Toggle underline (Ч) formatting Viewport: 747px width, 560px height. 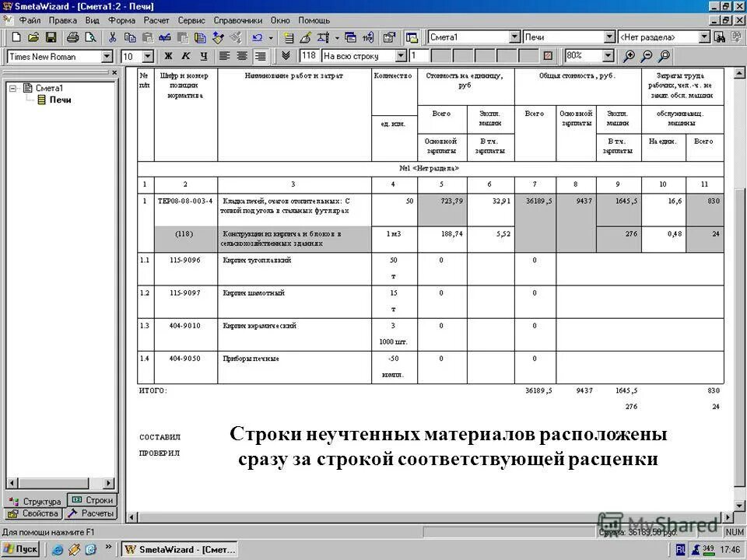pos(203,56)
